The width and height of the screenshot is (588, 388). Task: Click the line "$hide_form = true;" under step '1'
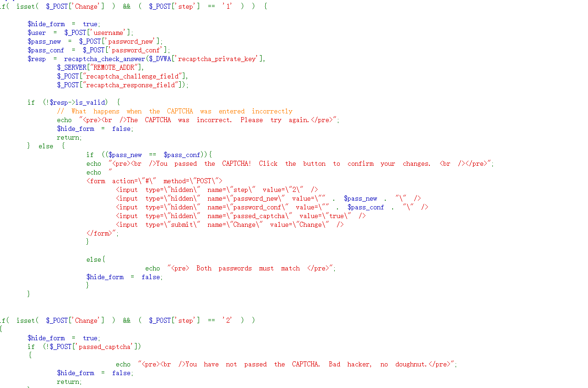pyautogui.click(x=64, y=24)
